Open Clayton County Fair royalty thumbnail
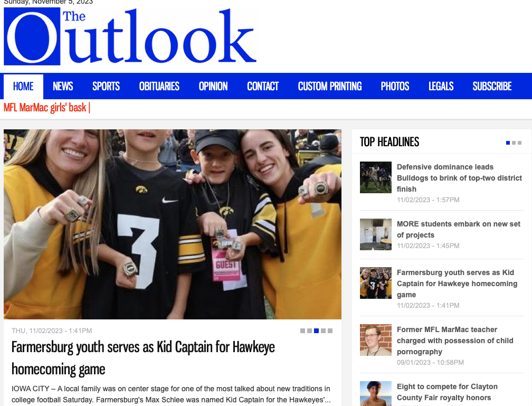This screenshot has width=532, height=406. tap(376, 394)
